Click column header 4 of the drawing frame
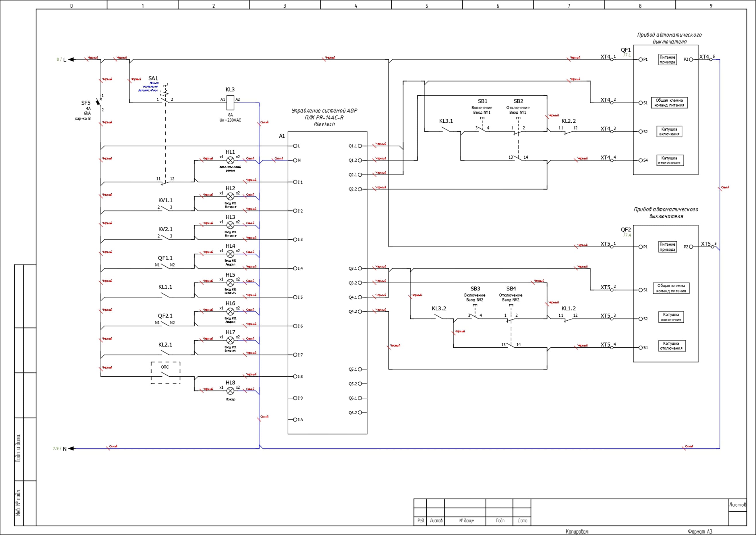The height and width of the screenshot is (535, 756). tap(356, 5)
